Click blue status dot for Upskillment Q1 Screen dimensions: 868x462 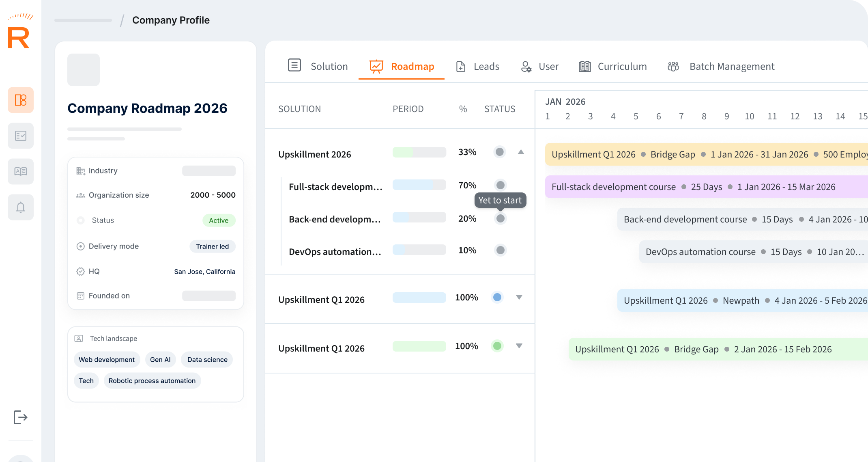497,297
